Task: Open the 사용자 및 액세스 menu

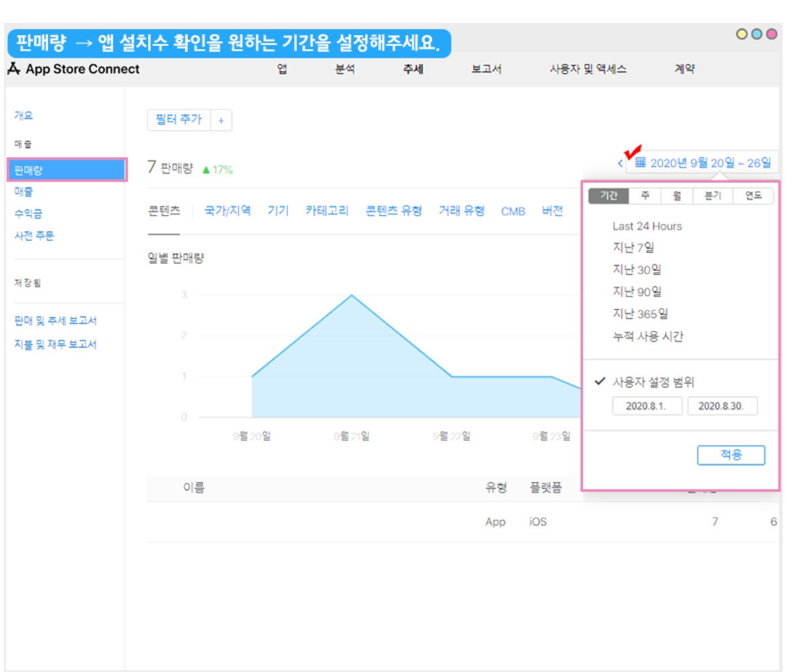Action: click(588, 69)
